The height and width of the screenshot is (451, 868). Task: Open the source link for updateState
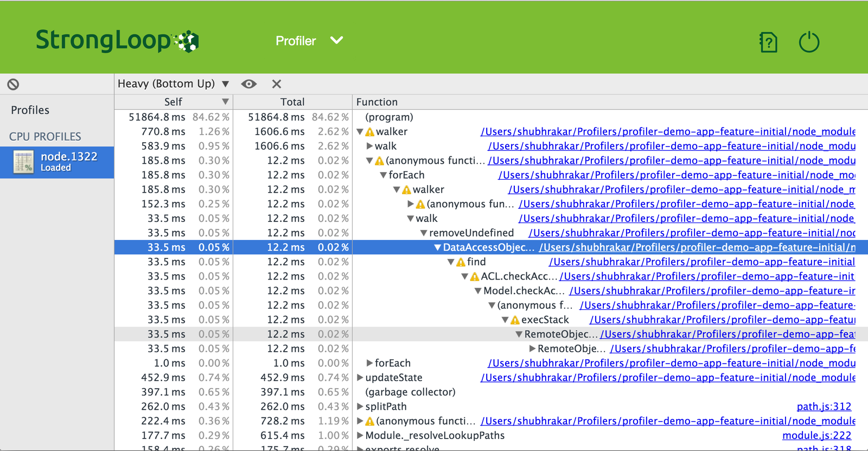click(668, 378)
